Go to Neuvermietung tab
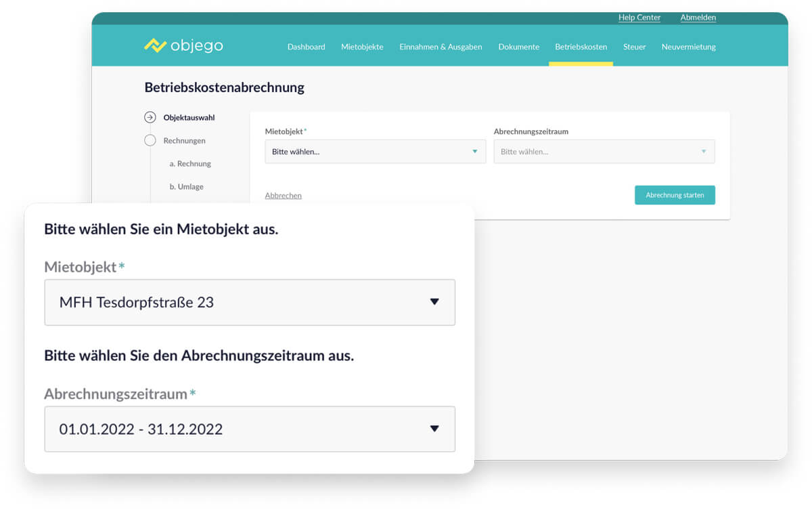 (688, 47)
